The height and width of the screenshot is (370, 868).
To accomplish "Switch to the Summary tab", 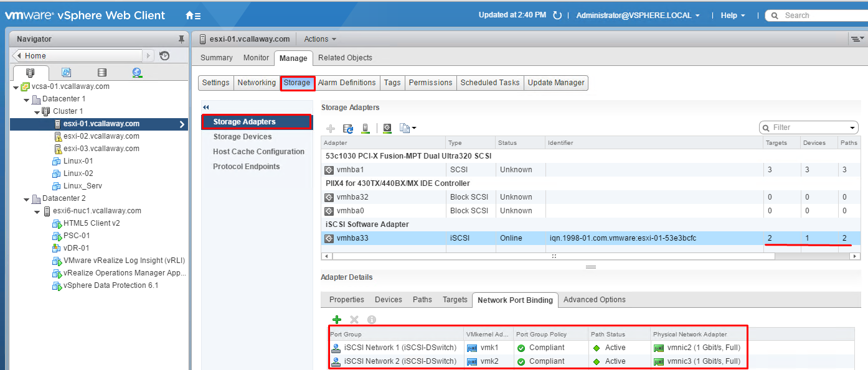I will (x=217, y=58).
